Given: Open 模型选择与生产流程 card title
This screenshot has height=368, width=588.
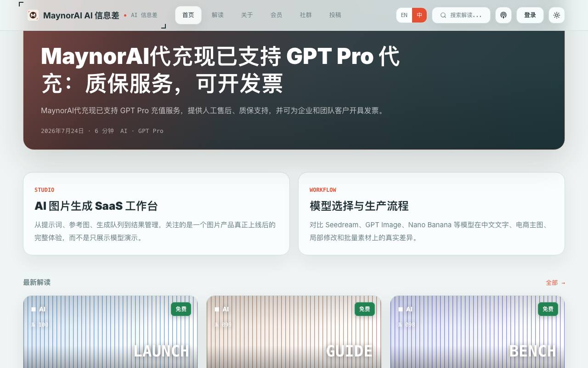Looking at the screenshot, I should tap(359, 206).
